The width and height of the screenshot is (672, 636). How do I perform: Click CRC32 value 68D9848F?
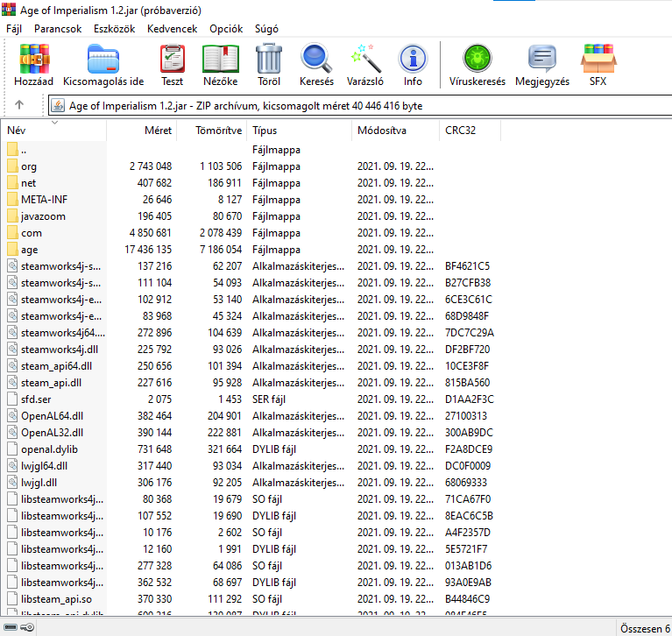coord(467,316)
